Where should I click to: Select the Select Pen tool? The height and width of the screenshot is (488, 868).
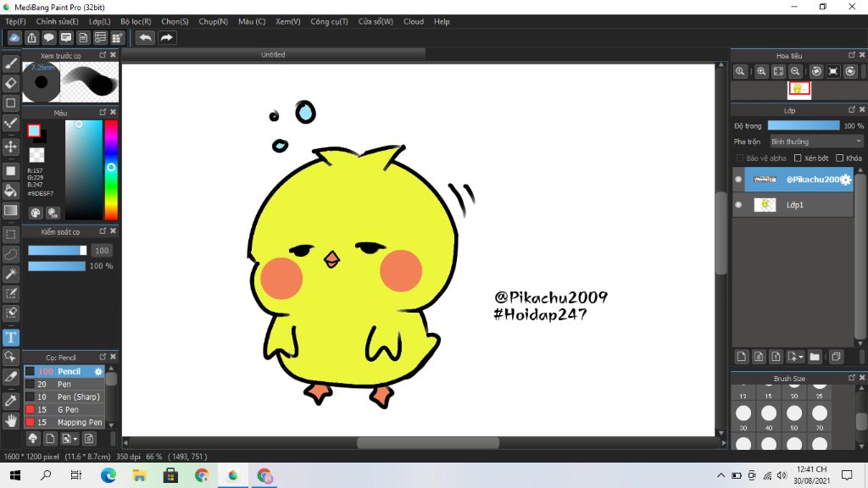pos(10,293)
